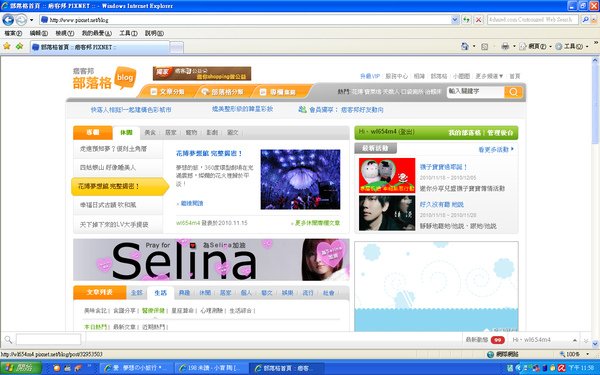Select the 休閒 column category tab

point(126,132)
